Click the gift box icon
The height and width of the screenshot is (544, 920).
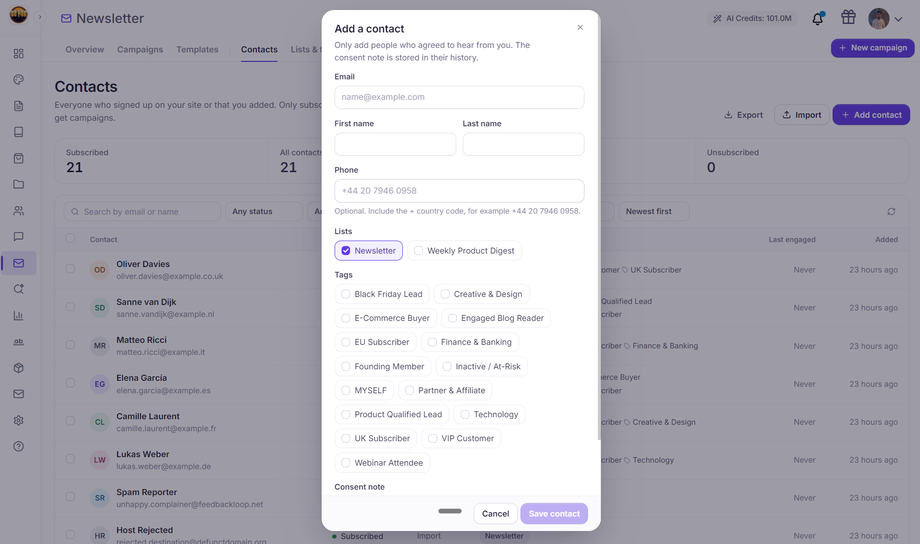(848, 18)
